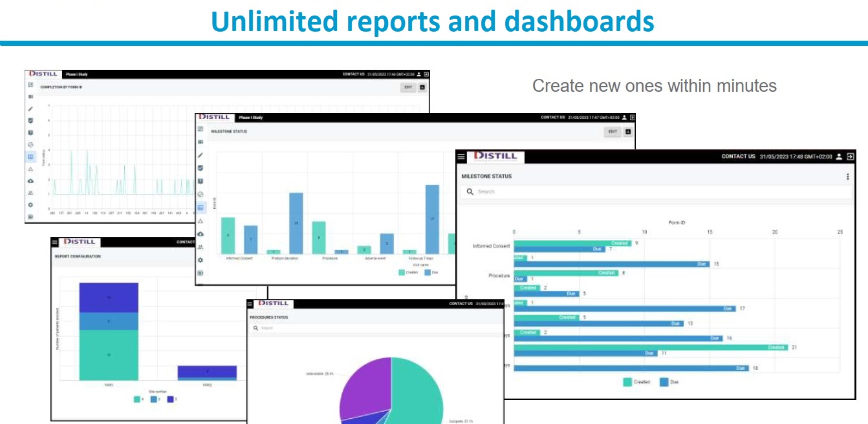Focus the Search field in the large Milestone Status window
Viewport: 868px width, 424px height.
click(x=656, y=192)
